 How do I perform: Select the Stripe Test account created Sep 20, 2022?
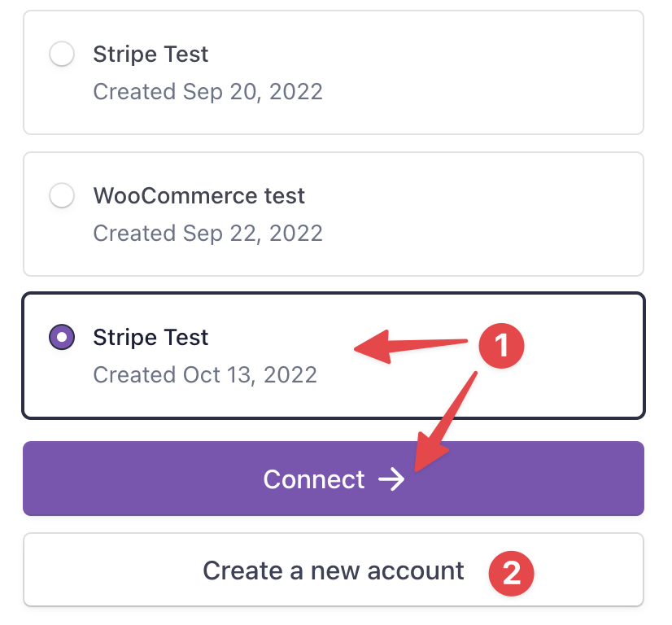click(62, 55)
